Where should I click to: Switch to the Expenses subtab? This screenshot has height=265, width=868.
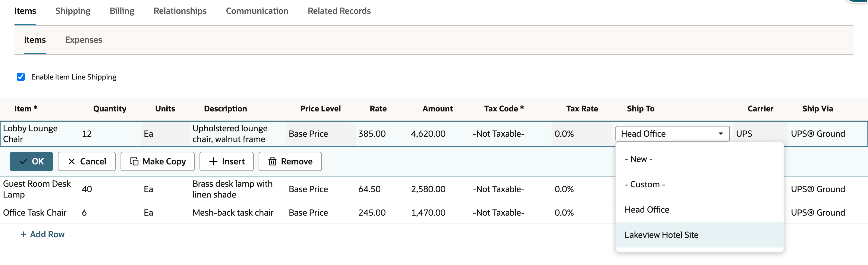[x=83, y=40]
